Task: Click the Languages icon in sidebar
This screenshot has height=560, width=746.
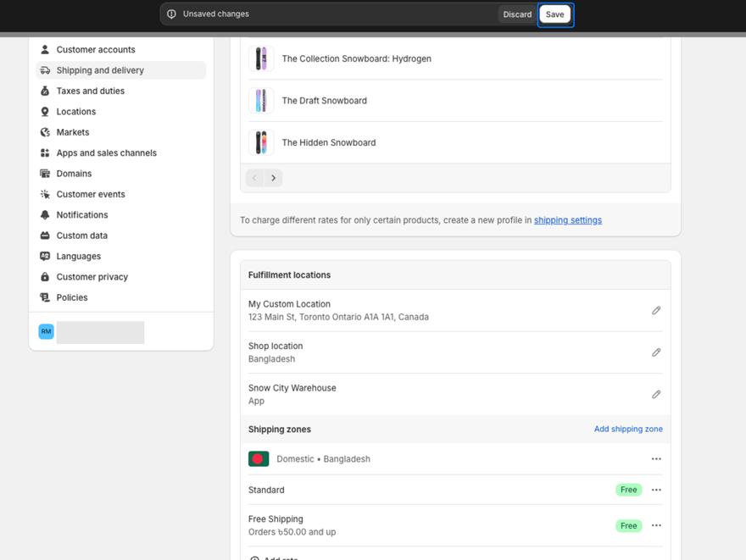Action: (45, 257)
